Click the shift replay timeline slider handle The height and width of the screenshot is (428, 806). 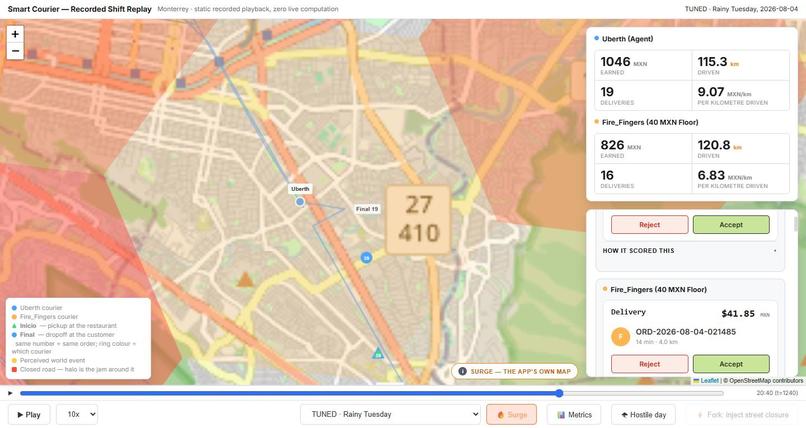(x=559, y=393)
